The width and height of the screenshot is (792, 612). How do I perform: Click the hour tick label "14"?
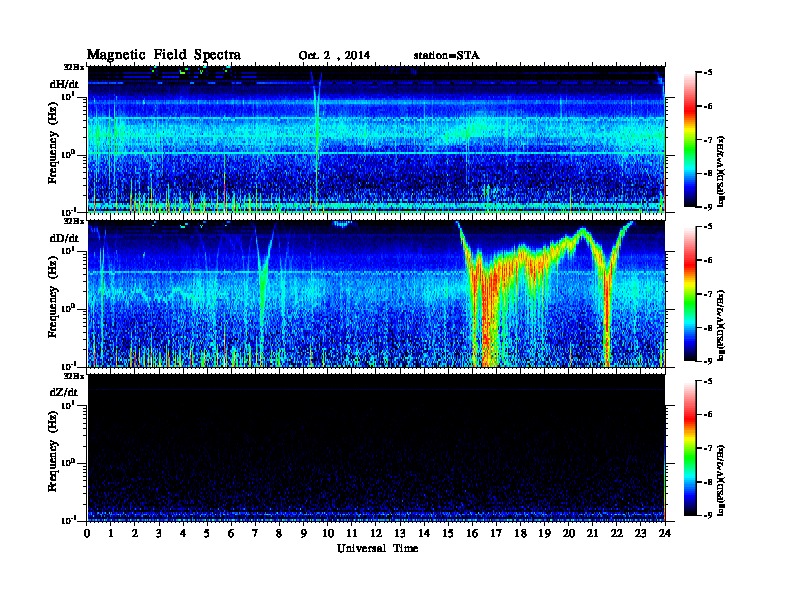424,534
